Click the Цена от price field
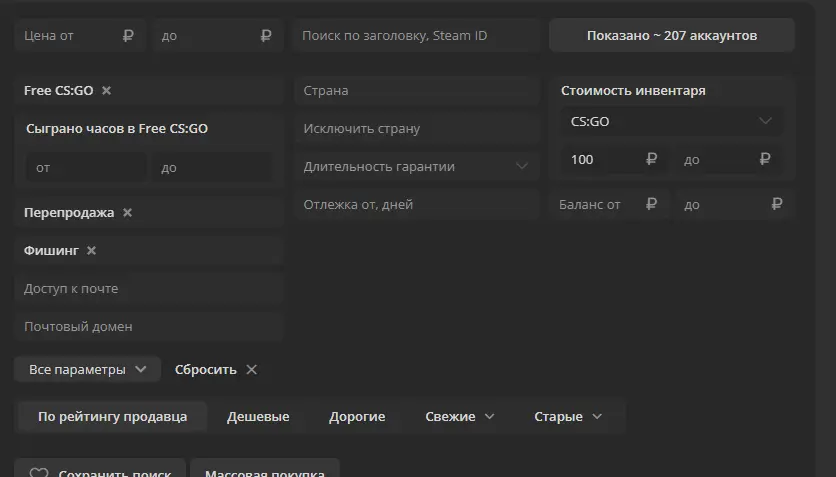Image resolution: width=836 pixels, height=477 pixels. click(x=80, y=35)
